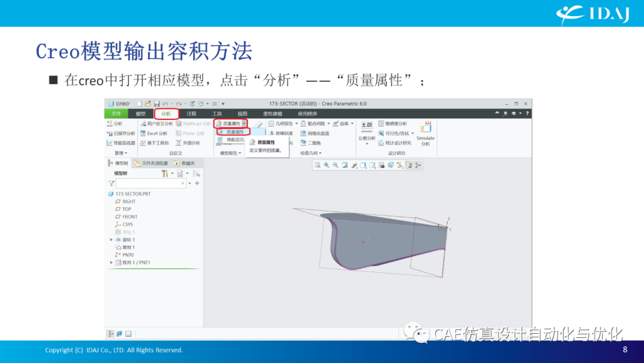
Task: Switch to the 工具 ribbon tab
Action: [217, 113]
